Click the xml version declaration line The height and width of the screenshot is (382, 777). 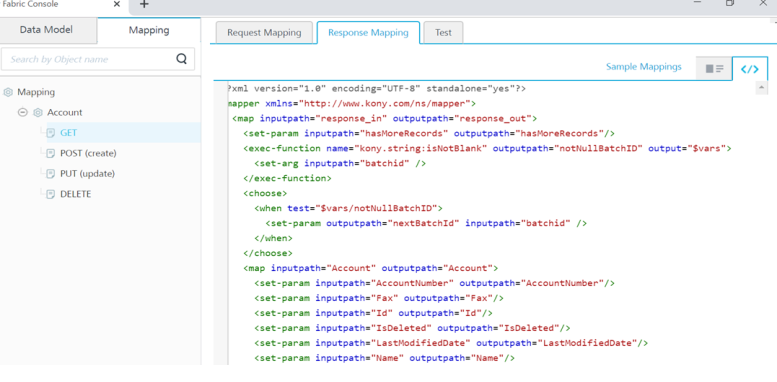[x=377, y=89]
